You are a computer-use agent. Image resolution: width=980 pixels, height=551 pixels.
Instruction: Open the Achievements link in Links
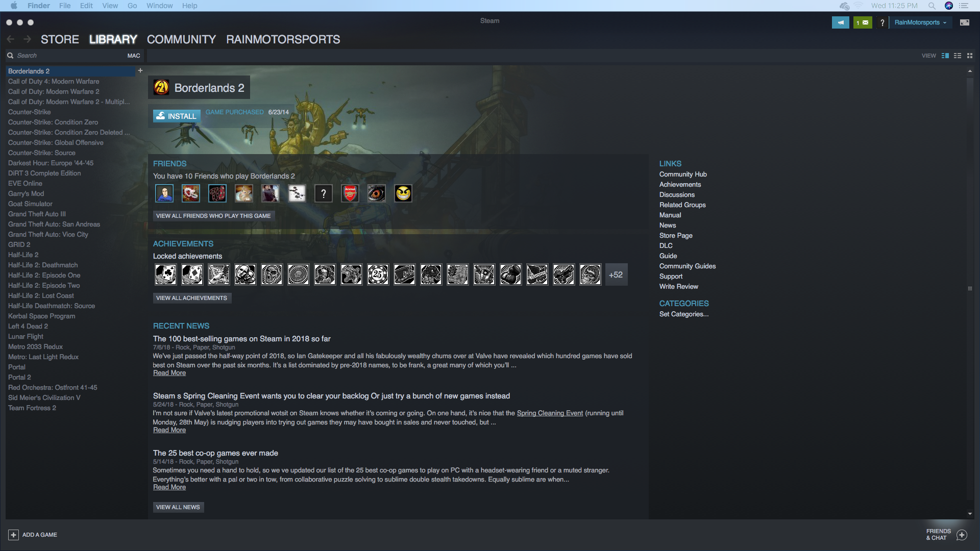coord(680,184)
